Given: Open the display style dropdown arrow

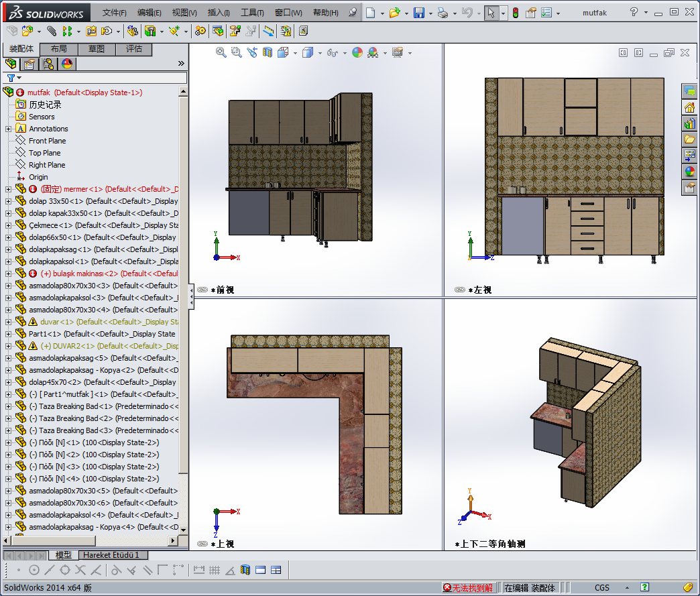Looking at the screenshot, I should click(320, 53).
